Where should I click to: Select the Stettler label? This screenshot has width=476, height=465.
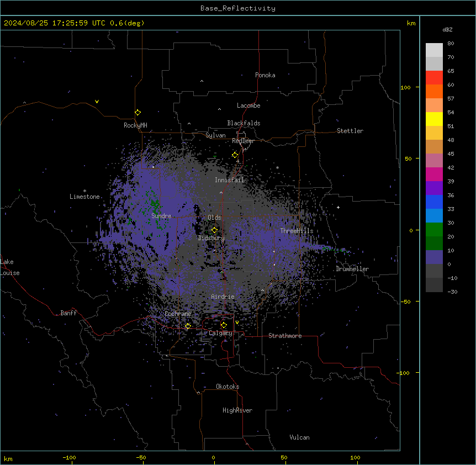350,131
